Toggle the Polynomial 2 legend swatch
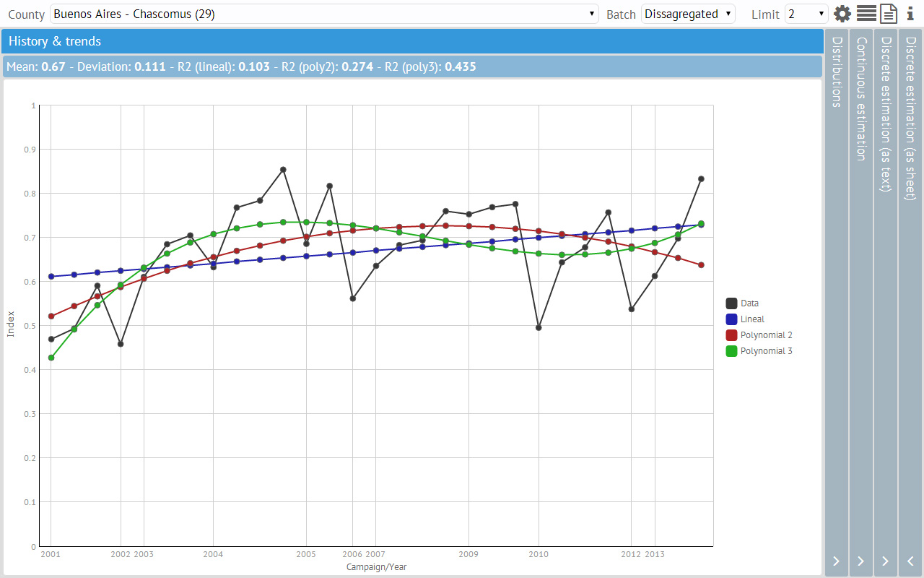924x578 pixels. pyautogui.click(x=731, y=335)
